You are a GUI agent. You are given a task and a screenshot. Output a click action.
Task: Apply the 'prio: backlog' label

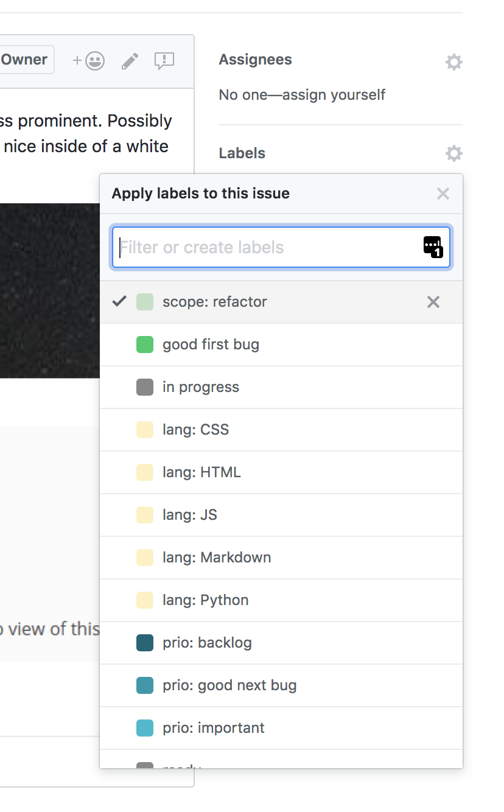click(x=207, y=643)
